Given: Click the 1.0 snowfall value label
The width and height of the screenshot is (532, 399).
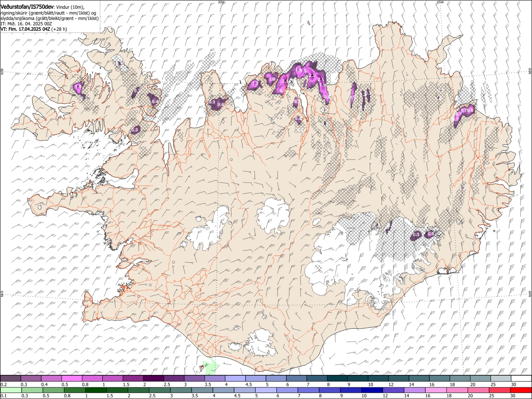Looking at the screenshot, I should tap(273, 79).
